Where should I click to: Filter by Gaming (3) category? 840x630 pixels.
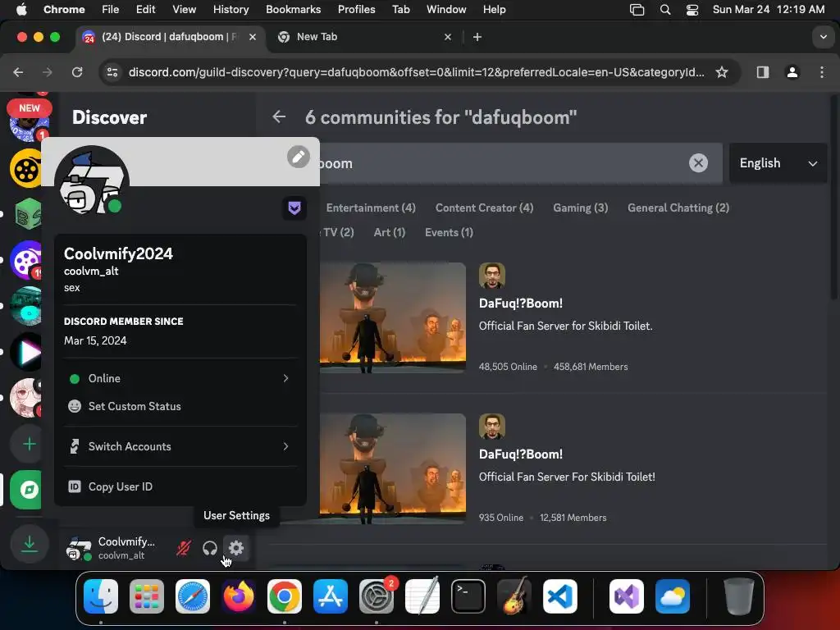pyautogui.click(x=580, y=208)
